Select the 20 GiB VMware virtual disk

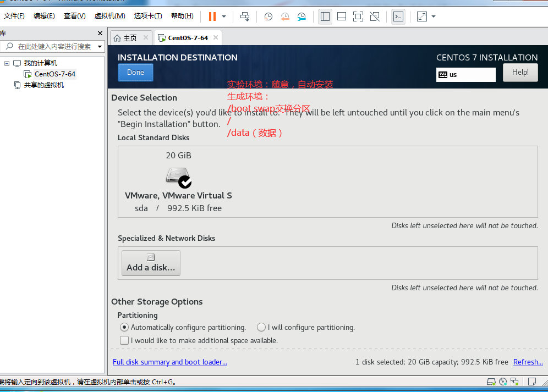tap(178, 181)
